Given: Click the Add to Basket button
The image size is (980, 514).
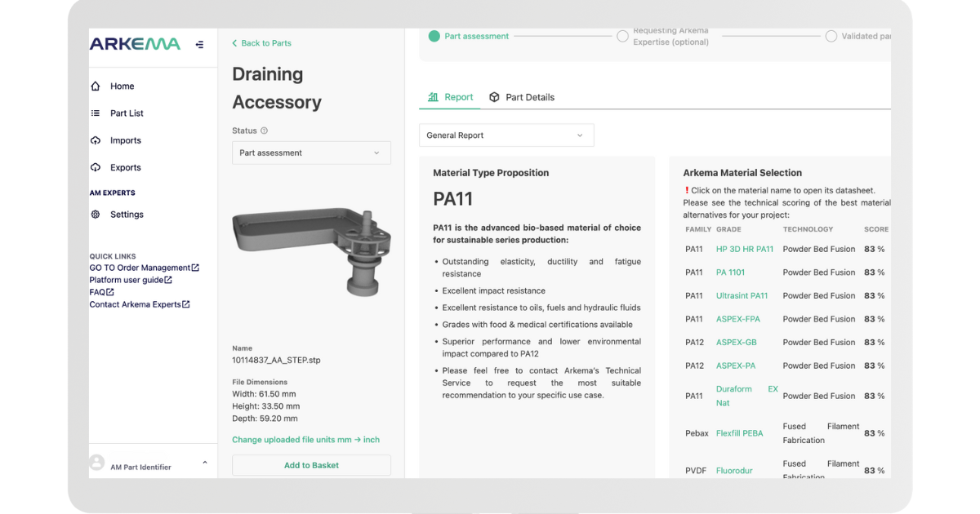Looking at the screenshot, I should [311, 464].
